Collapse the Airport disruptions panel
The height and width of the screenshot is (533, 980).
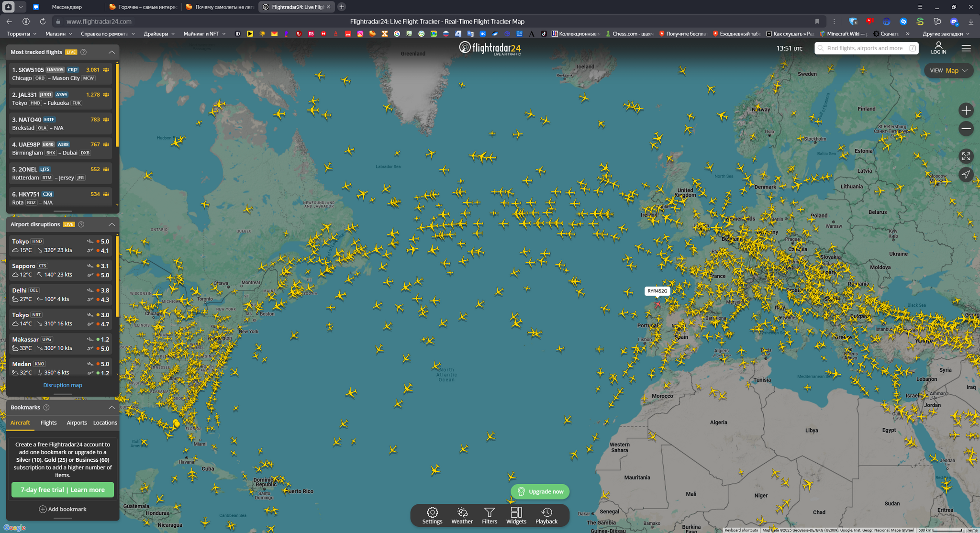click(x=111, y=224)
